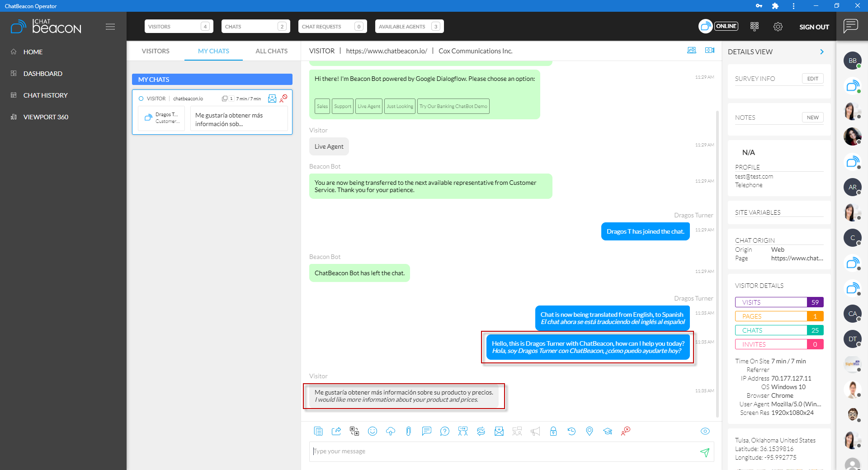The width and height of the screenshot is (868, 470).
Task: Click the cloud upload icon
Action: pyautogui.click(x=391, y=431)
